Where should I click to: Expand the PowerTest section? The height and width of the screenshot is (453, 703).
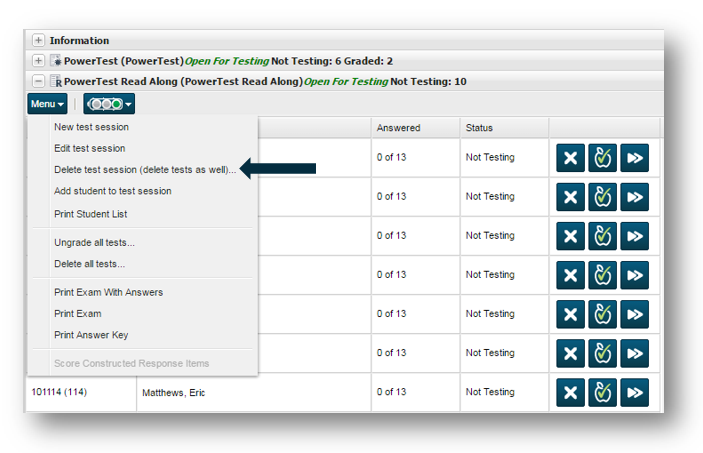(39, 61)
